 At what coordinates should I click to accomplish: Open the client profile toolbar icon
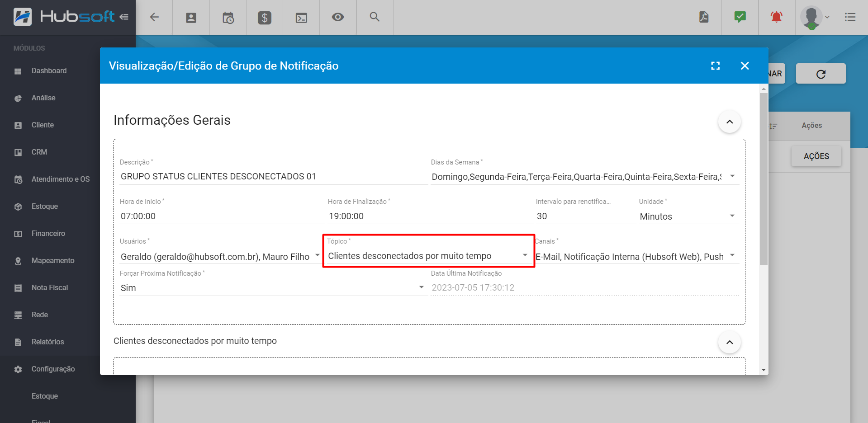191,18
